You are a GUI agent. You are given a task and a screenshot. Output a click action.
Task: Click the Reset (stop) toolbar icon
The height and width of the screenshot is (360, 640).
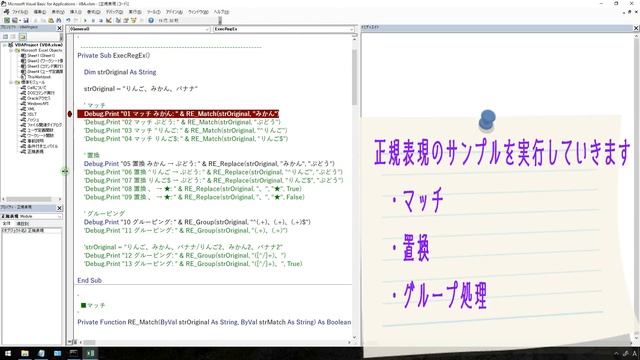100,20
